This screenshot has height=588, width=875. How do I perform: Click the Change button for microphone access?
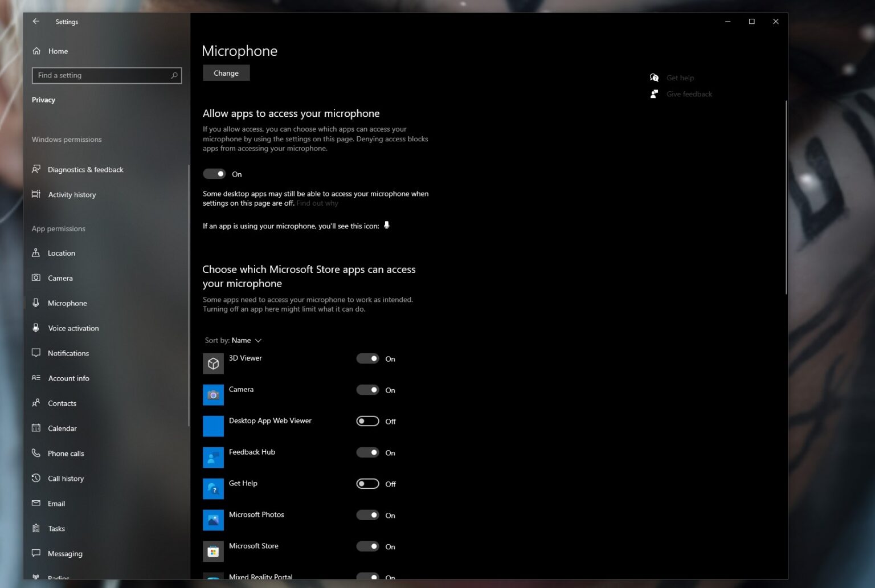tap(226, 73)
